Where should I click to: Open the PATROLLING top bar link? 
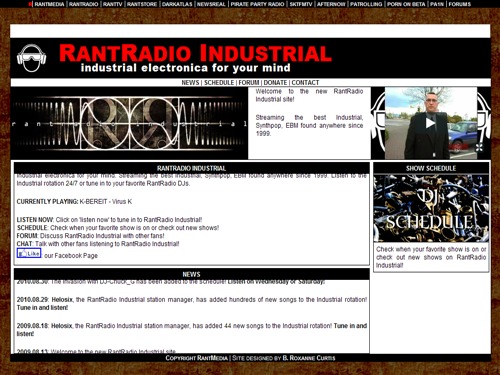click(366, 4)
